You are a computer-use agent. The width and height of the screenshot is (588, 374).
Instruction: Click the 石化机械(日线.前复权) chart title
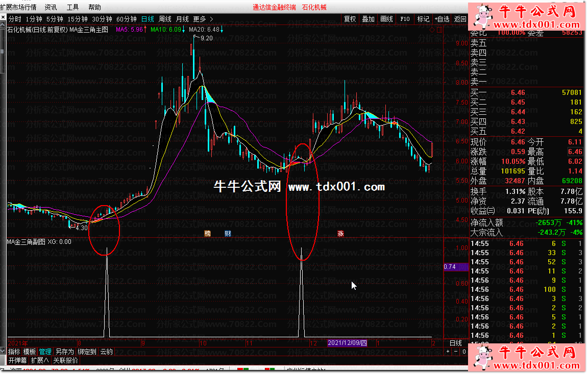pos(37,30)
